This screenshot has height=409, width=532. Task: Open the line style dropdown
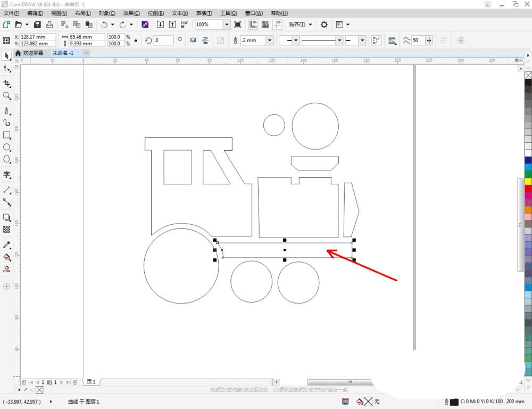[x=339, y=40]
